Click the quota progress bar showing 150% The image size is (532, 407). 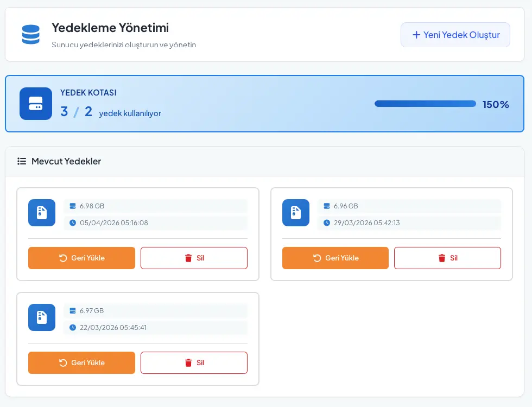point(425,104)
